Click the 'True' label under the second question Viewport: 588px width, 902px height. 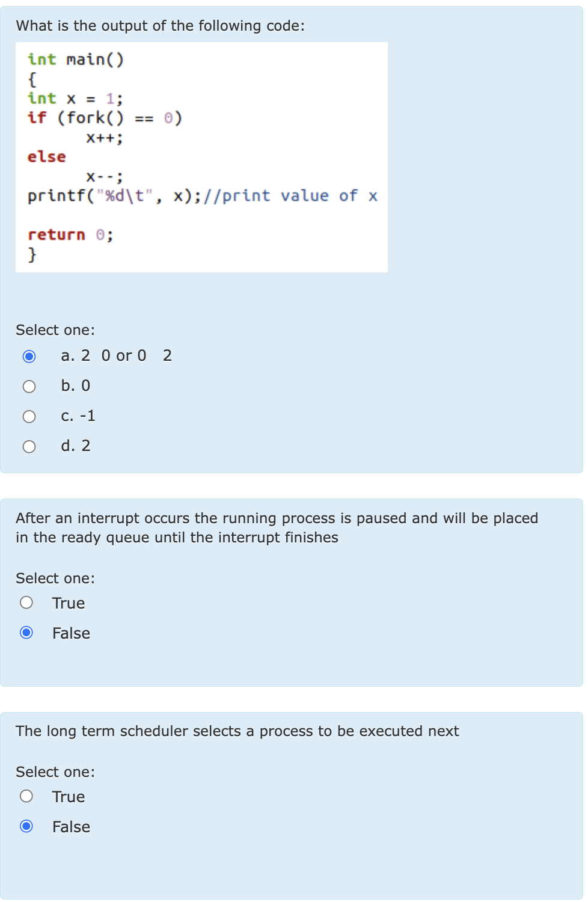click(x=68, y=603)
